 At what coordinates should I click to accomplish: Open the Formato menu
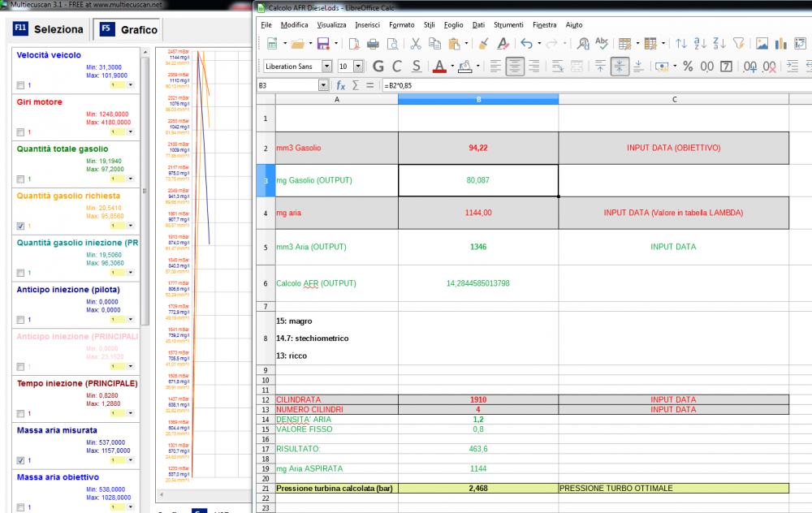401,24
